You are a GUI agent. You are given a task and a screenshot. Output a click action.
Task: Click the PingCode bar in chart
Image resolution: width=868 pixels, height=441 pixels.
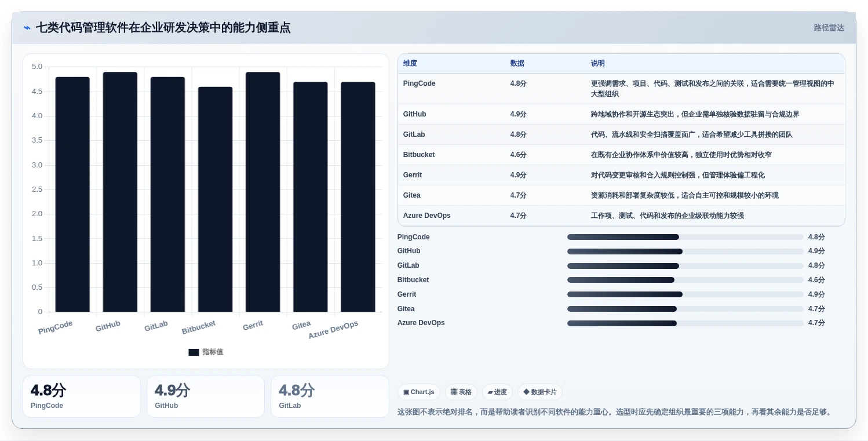pyautogui.click(x=72, y=195)
